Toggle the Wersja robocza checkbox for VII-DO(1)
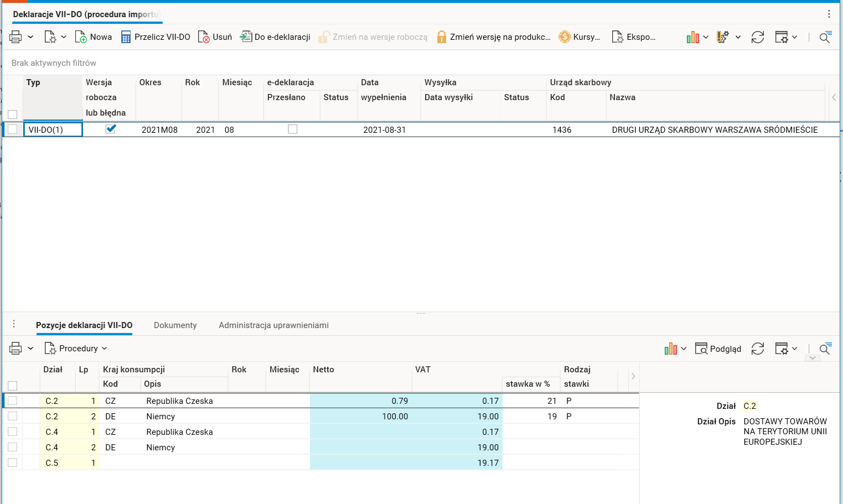Image resolution: width=843 pixels, height=504 pixels. 111,129
